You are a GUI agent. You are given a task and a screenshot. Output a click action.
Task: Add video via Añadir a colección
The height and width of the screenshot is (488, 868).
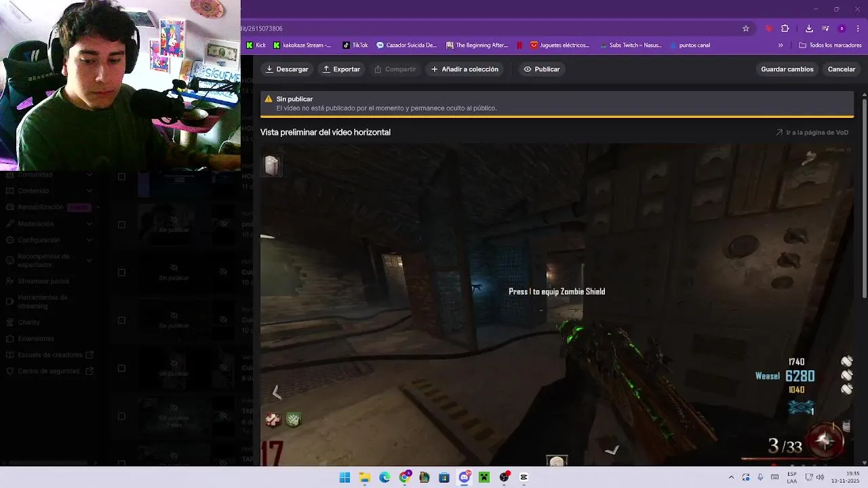point(465,69)
